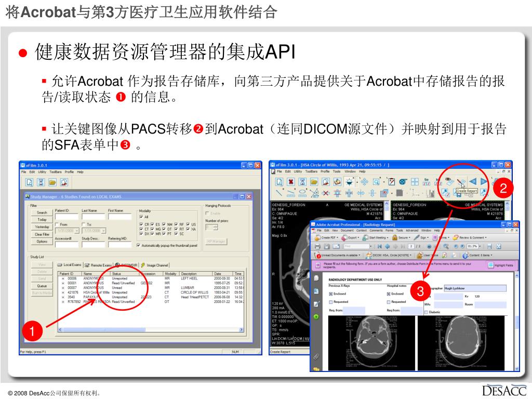This screenshot has width=532, height=399.
Task: Switch to the Image Channel tab
Action: coord(155,265)
